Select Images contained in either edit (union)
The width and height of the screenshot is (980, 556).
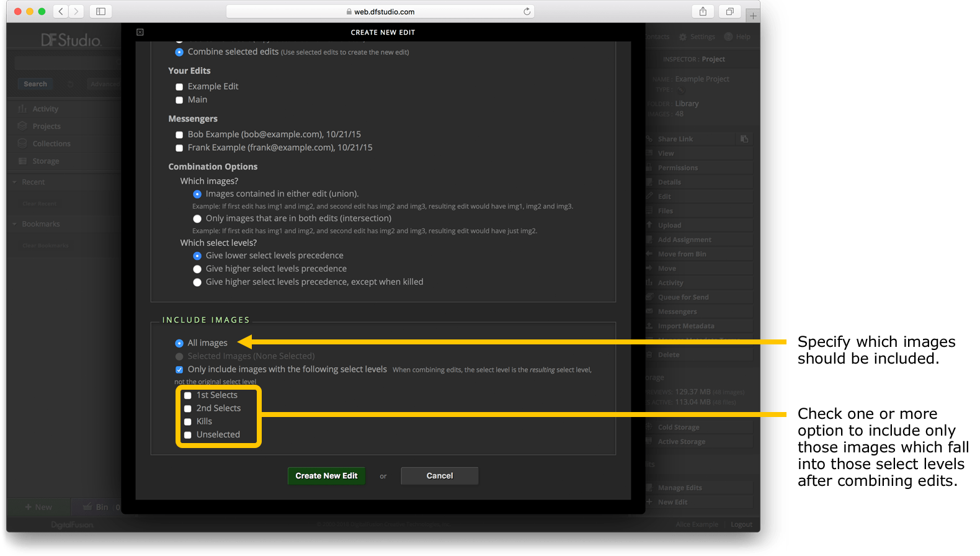(x=197, y=194)
